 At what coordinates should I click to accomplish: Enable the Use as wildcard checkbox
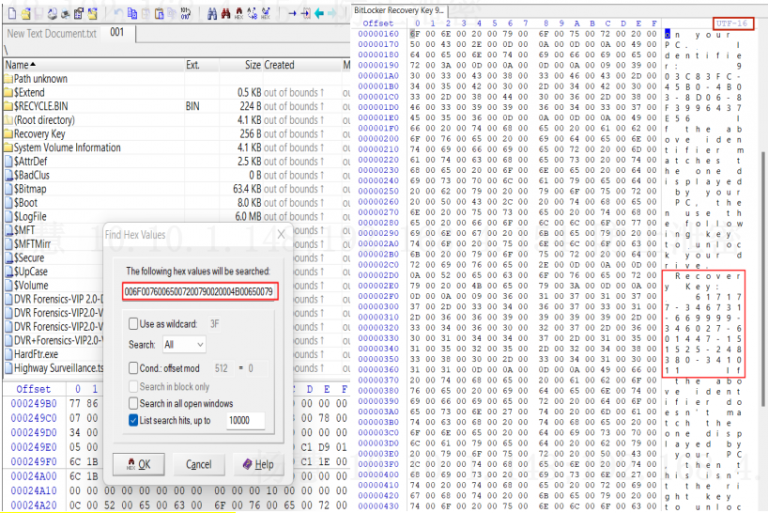pyautogui.click(x=133, y=323)
